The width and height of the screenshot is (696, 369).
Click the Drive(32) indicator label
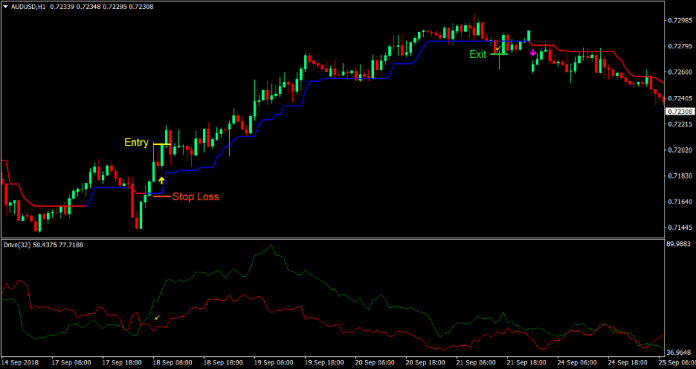[x=17, y=245]
